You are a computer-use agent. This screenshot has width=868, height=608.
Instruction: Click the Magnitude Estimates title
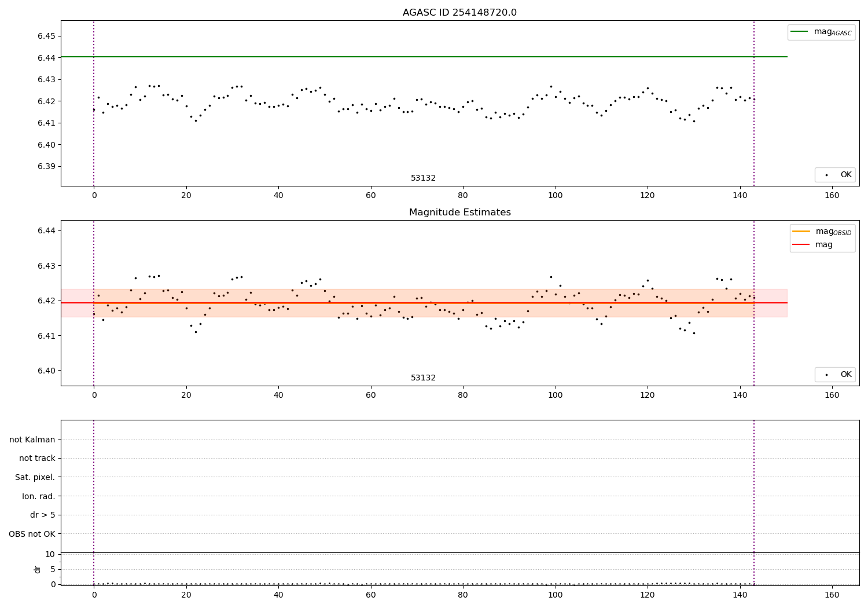point(459,213)
